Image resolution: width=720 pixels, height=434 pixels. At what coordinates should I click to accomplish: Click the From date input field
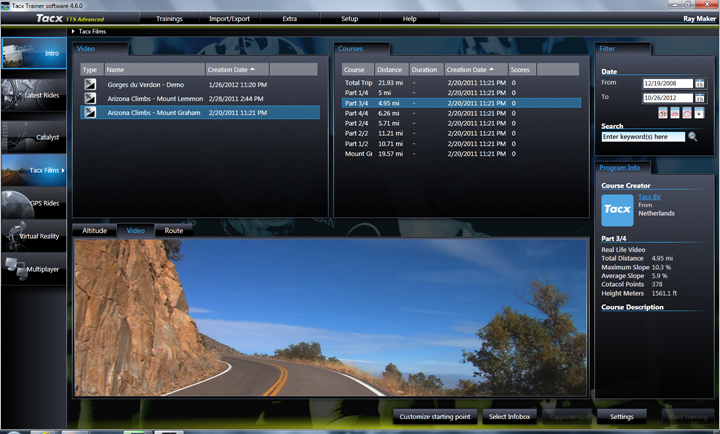click(x=668, y=84)
